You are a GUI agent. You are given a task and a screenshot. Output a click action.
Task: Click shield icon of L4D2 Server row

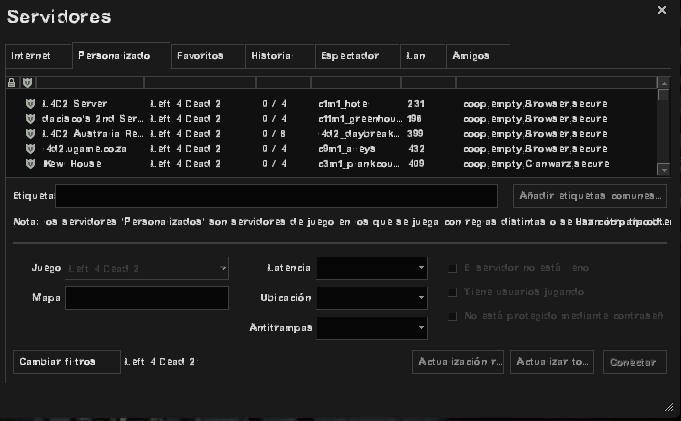[x=30, y=103]
